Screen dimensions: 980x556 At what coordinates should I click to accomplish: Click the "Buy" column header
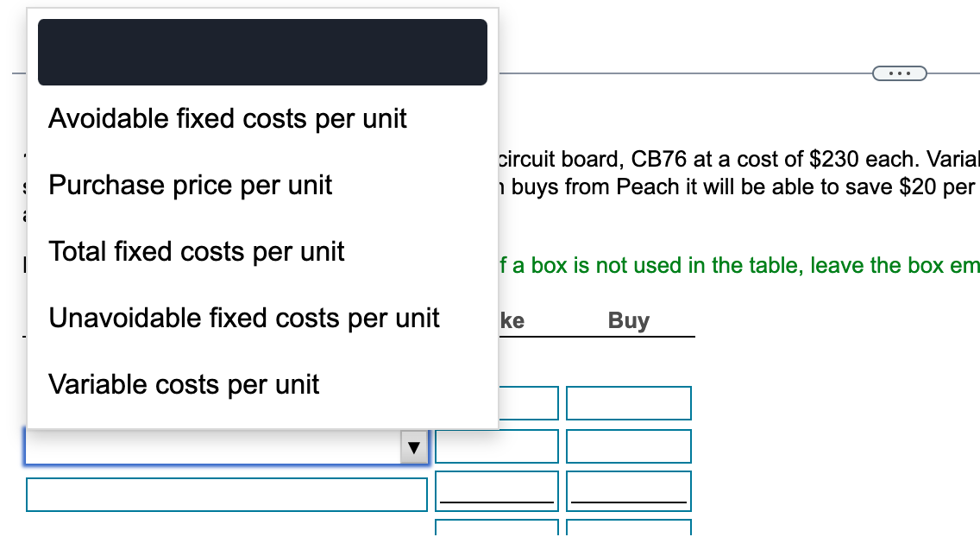coord(629,320)
